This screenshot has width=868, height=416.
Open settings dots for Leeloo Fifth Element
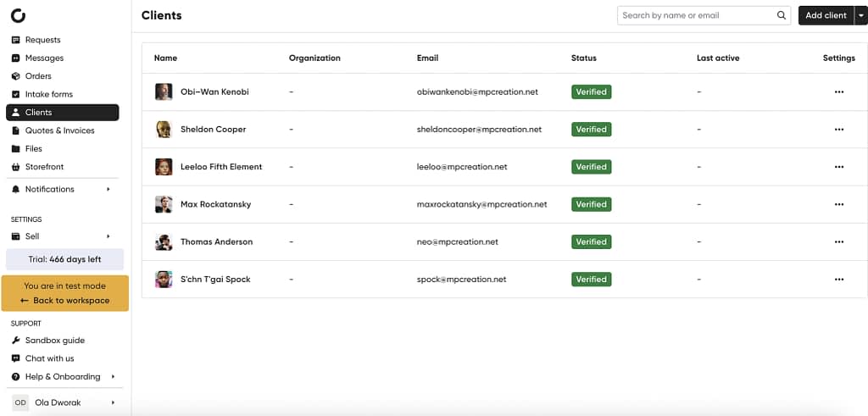(838, 167)
